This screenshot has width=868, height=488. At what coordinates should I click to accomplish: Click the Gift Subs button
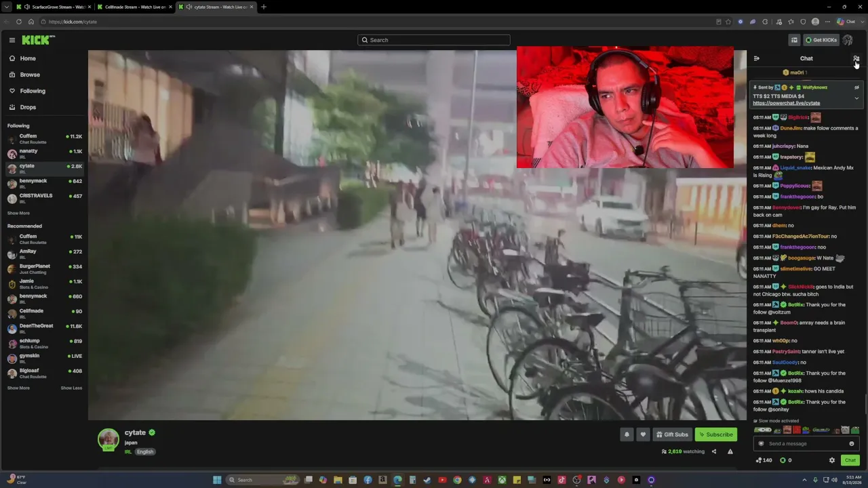(x=672, y=434)
